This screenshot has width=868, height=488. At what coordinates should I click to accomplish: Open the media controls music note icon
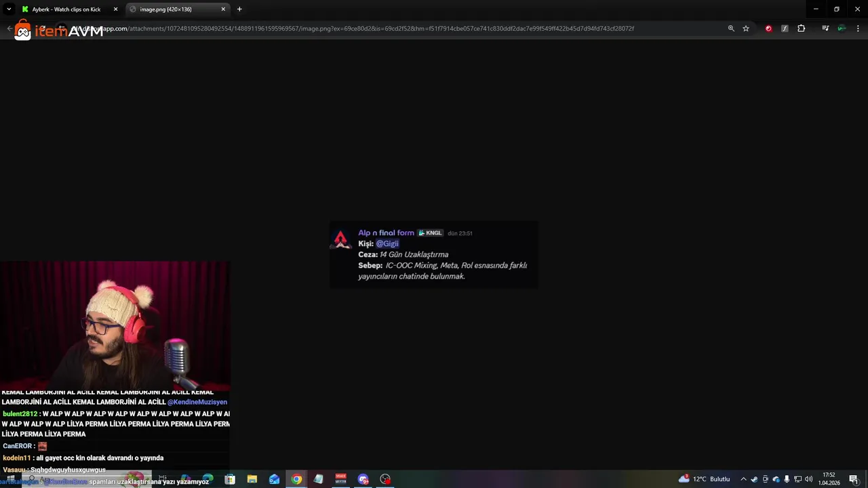click(825, 28)
